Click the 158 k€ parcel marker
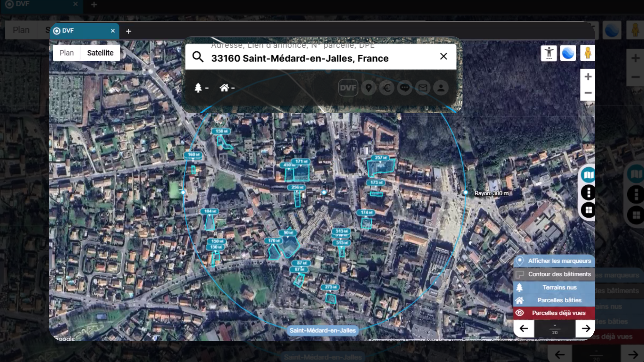This screenshot has width=644, height=362. point(221,131)
